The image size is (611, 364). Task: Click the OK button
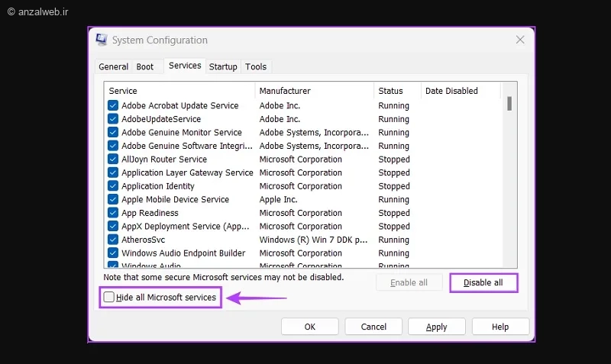[x=310, y=327]
